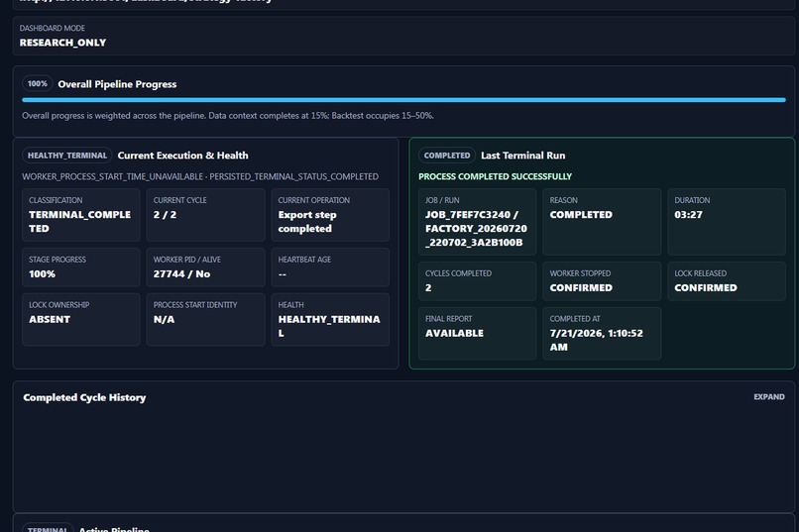Click the Current Cycle value 2 / 2
Viewport: 799px width, 532px height.
pyautogui.click(x=165, y=215)
